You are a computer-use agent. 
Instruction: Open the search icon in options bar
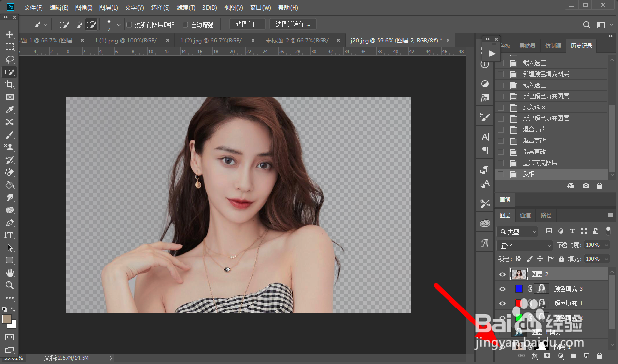click(587, 25)
